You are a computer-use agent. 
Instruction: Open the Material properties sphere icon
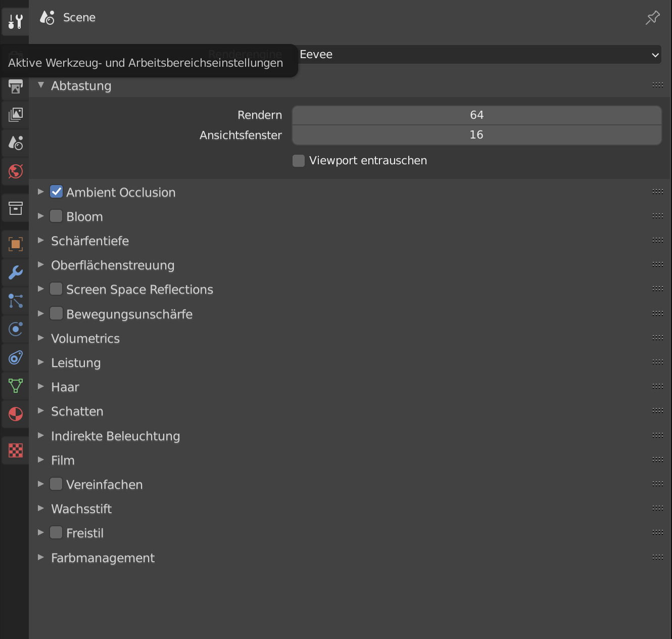[x=16, y=414]
